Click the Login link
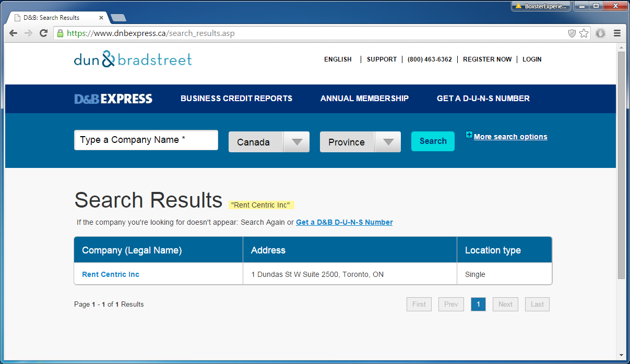This screenshot has width=630, height=364. tap(532, 59)
